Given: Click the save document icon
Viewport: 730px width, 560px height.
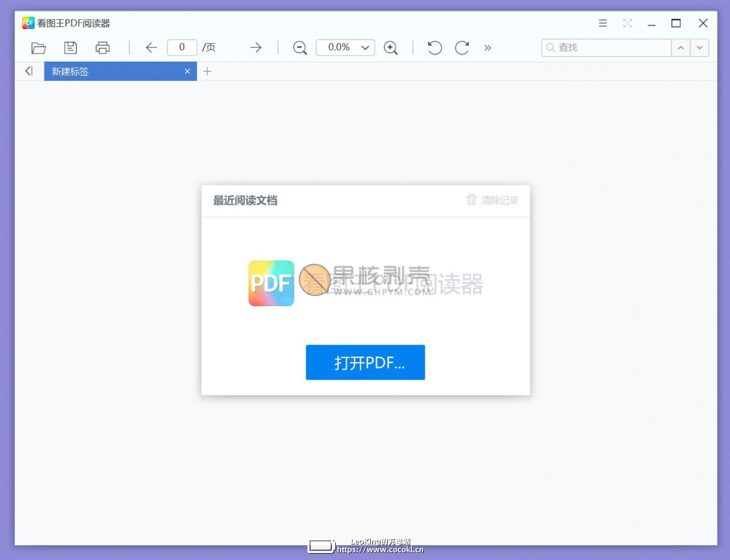Looking at the screenshot, I should [x=70, y=48].
